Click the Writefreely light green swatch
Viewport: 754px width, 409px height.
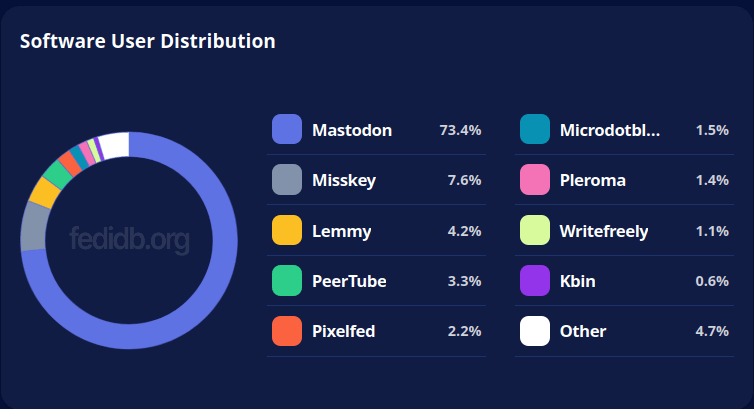(535, 231)
